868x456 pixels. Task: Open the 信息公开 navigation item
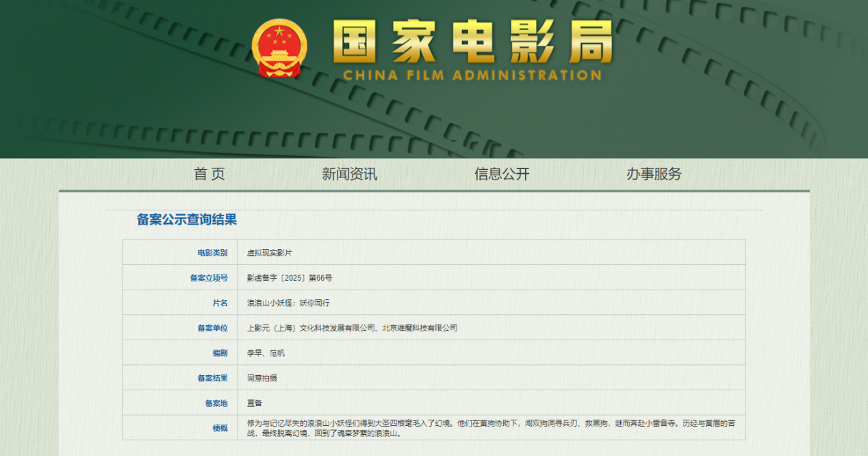tap(502, 174)
